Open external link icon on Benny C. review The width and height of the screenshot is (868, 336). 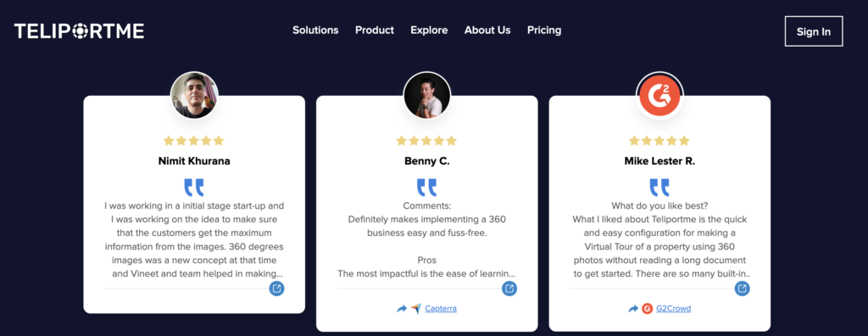pos(509,288)
